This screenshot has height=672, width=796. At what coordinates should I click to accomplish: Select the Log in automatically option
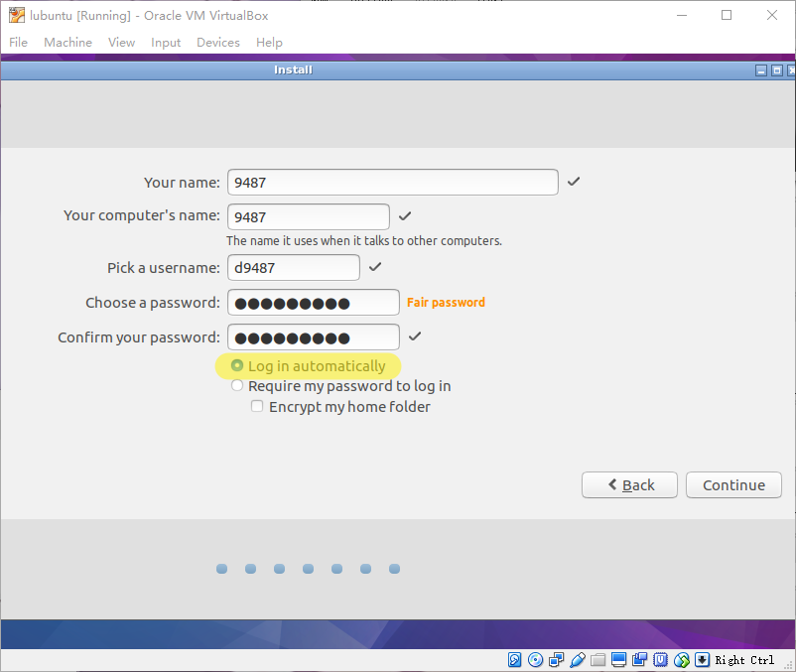237,366
